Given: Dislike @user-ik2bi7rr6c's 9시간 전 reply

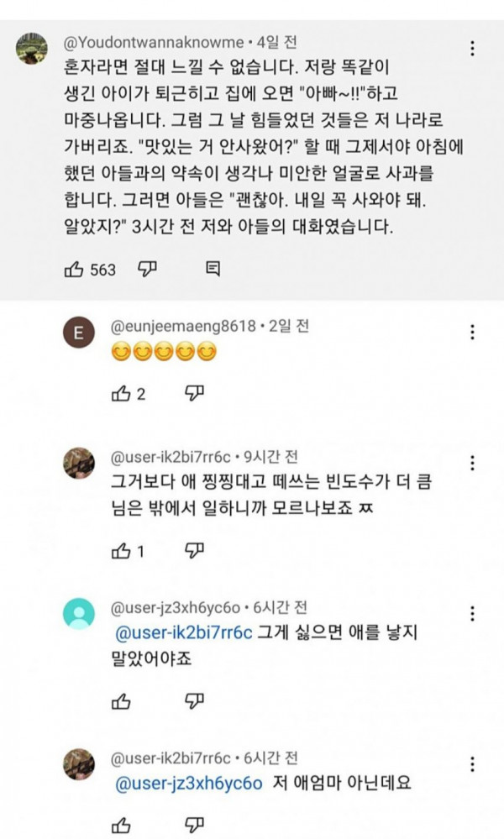Looking at the screenshot, I should (x=194, y=551).
